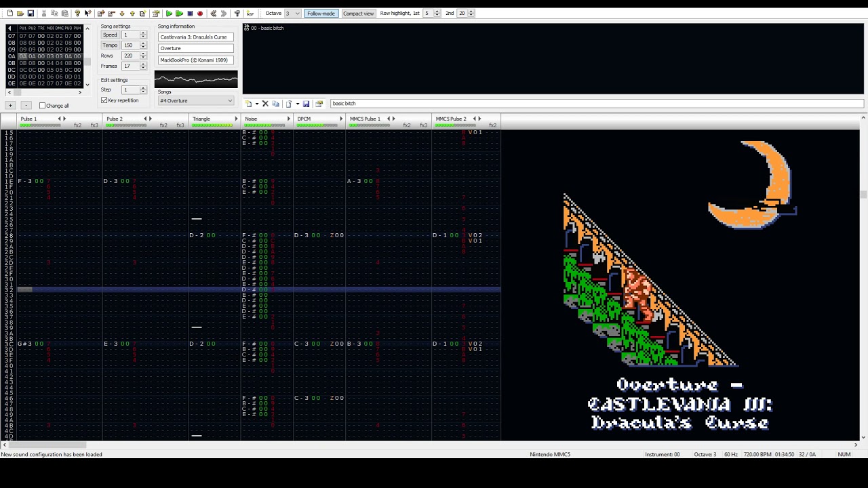Viewport: 868px width, 488px height.
Task: Remove instrument X icon
Action: (265, 104)
